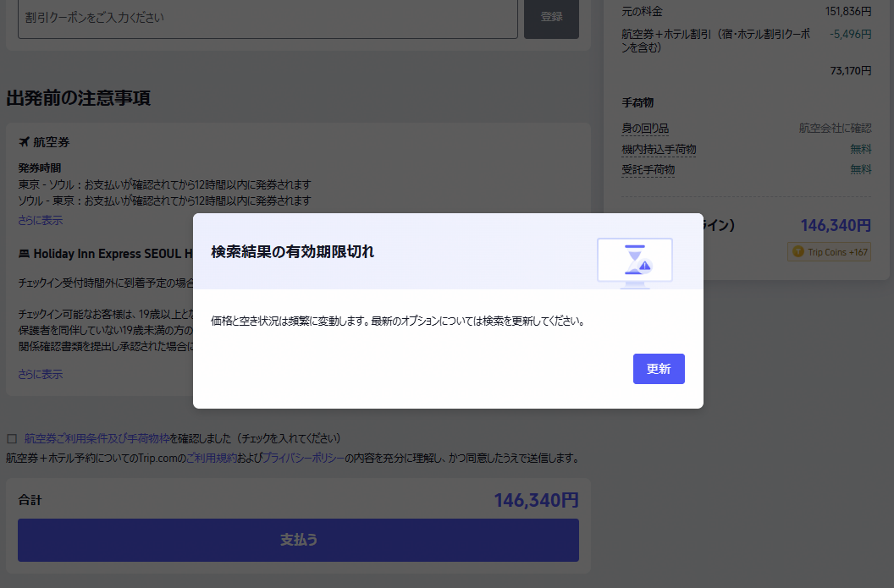The image size is (894, 588).
Task: Click the 出発前の注意事項 heading
Action: (x=78, y=98)
